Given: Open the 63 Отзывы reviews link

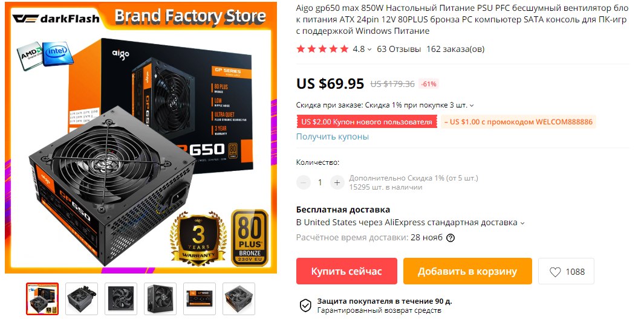Looking at the screenshot, I should (399, 50).
